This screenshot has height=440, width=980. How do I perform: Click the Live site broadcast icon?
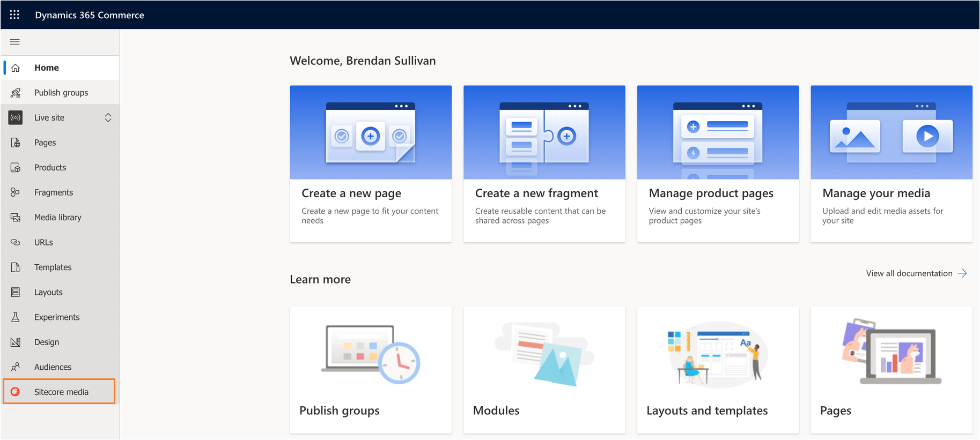[x=16, y=117]
